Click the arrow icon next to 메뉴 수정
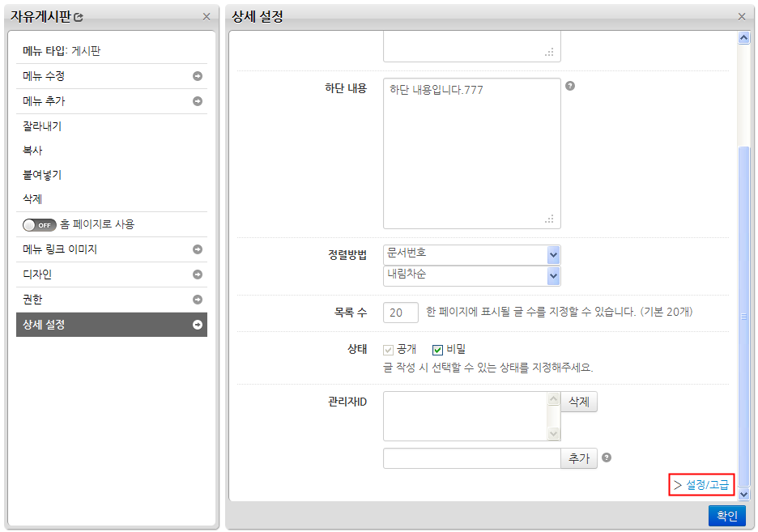The width and height of the screenshot is (758, 532). pos(197,76)
